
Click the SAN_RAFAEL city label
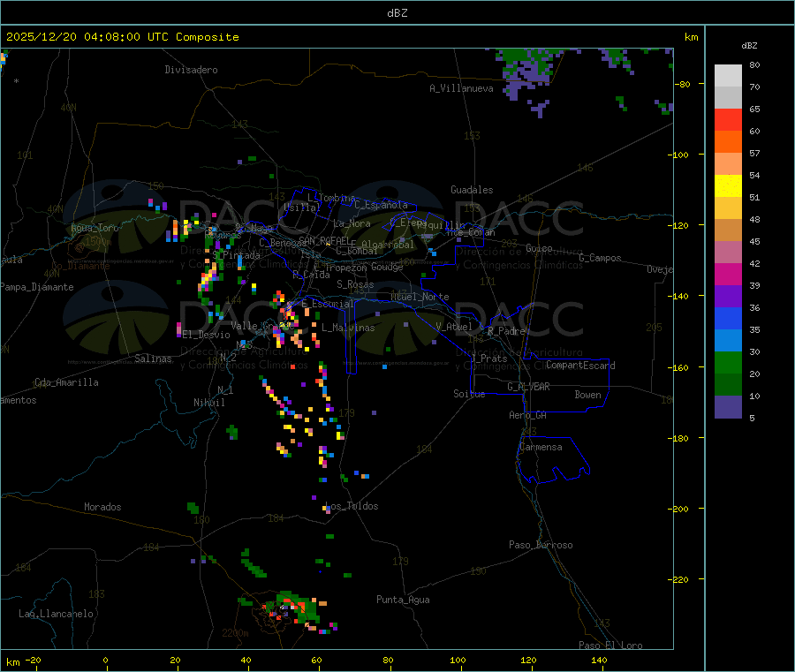[x=324, y=240]
